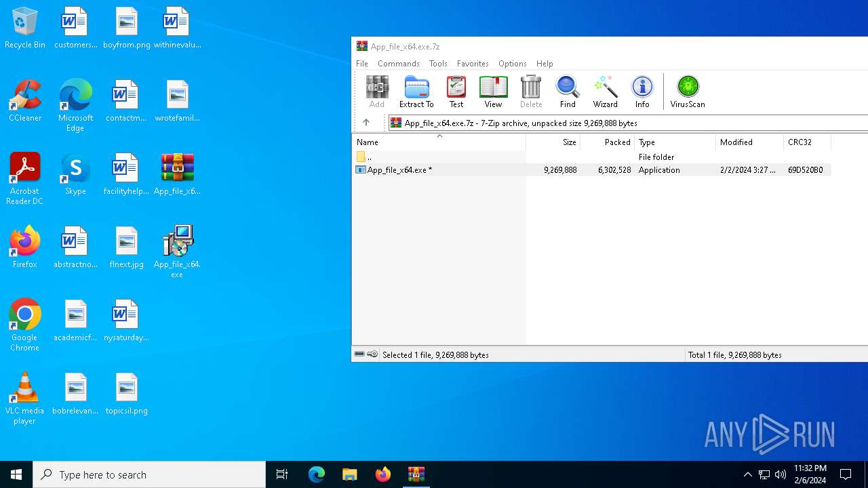Click the Delete trash icon in WinRAR

[531, 91]
